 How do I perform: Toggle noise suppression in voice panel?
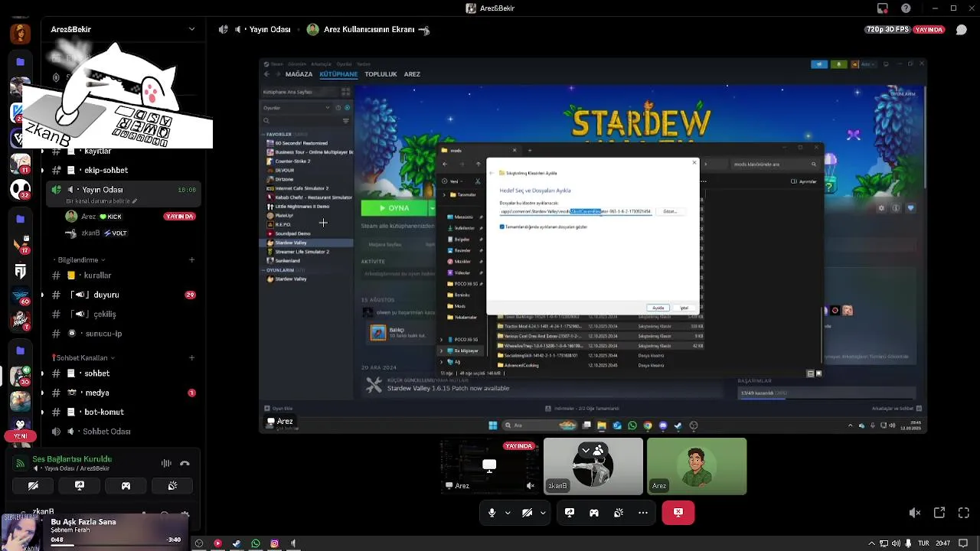tap(166, 463)
